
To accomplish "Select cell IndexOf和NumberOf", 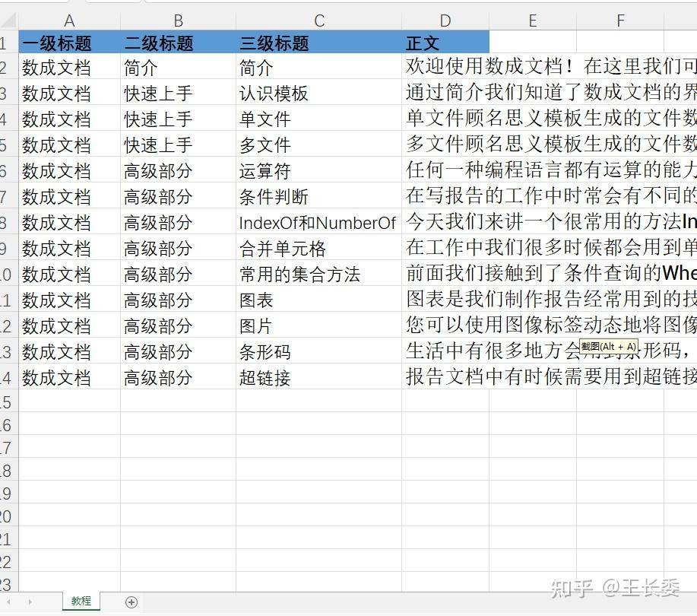I will 318,221.
